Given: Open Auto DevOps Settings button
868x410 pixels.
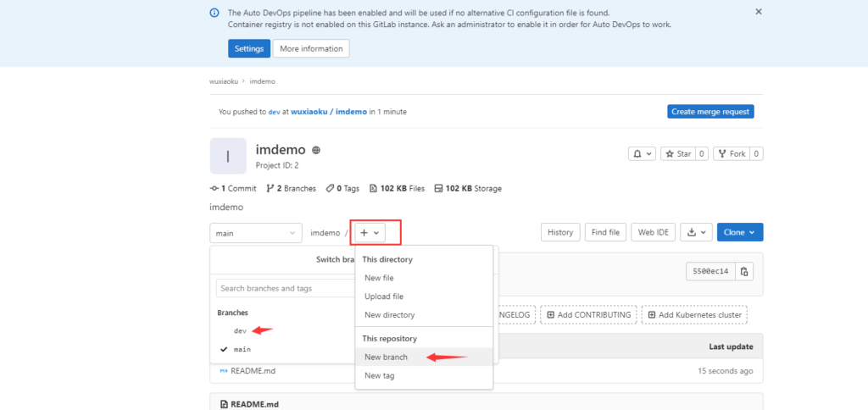Looking at the screenshot, I should (249, 48).
